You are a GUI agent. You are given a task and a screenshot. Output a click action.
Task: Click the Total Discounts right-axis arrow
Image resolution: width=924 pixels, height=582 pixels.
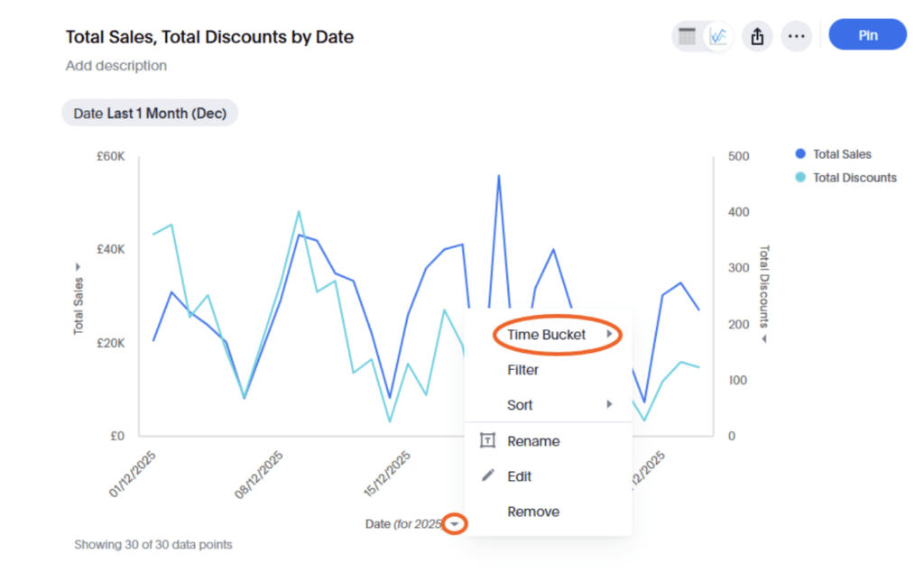[763, 339]
